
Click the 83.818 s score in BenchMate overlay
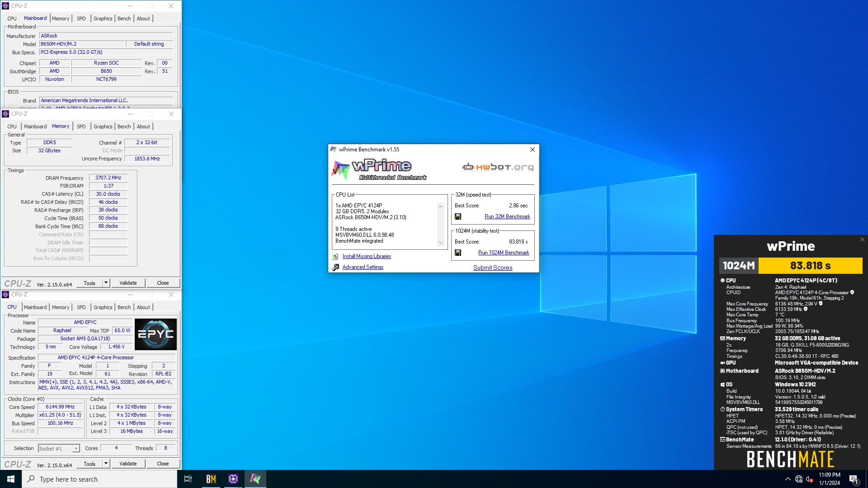[811, 266]
